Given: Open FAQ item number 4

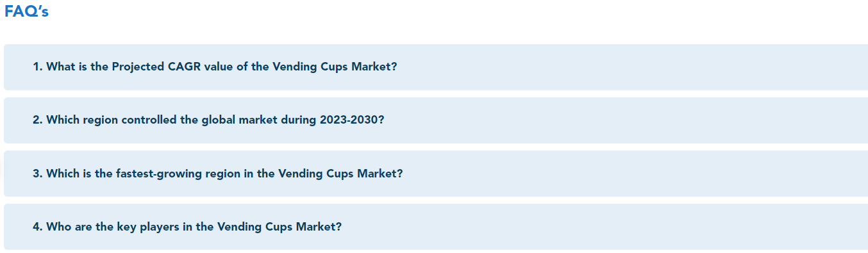Looking at the screenshot, I should [x=436, y=227].
